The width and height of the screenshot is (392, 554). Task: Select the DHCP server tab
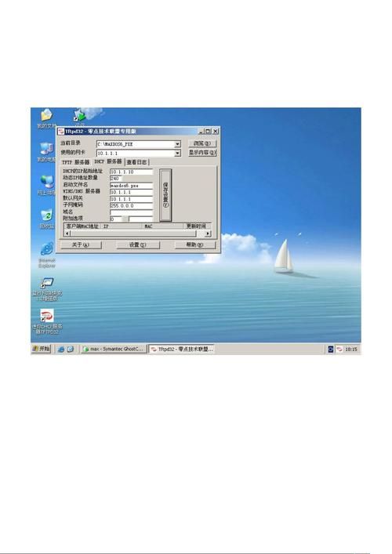click(x=108, y=161)
